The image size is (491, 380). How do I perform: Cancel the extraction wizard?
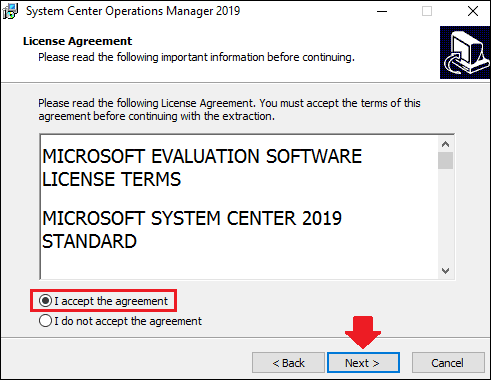(x=448, y=363)
